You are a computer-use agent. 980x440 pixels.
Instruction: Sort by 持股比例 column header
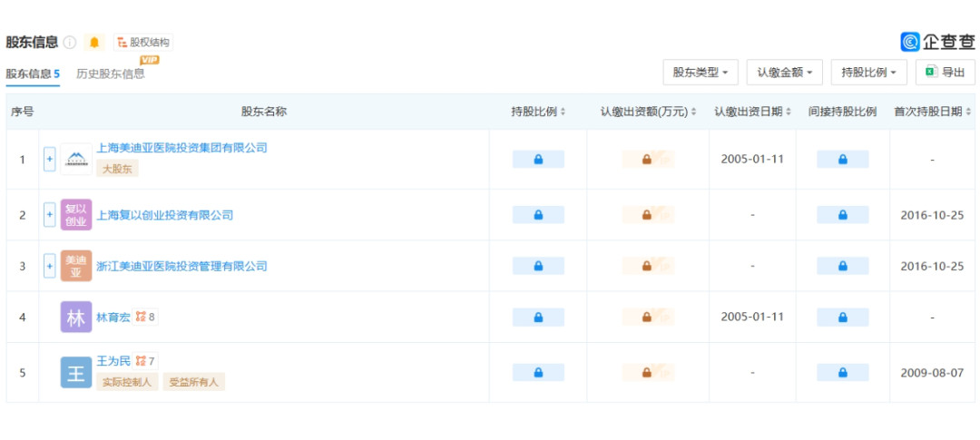538,112
